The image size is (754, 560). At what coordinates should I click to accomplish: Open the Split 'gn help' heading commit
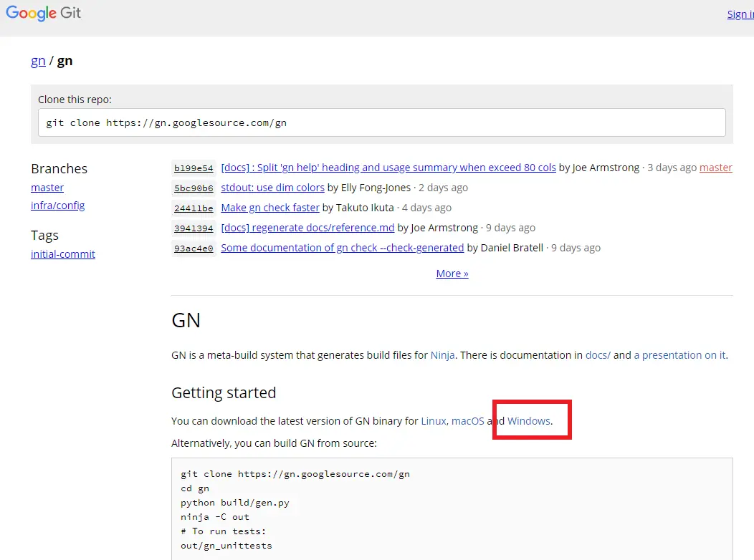click(x=388, y=168)
